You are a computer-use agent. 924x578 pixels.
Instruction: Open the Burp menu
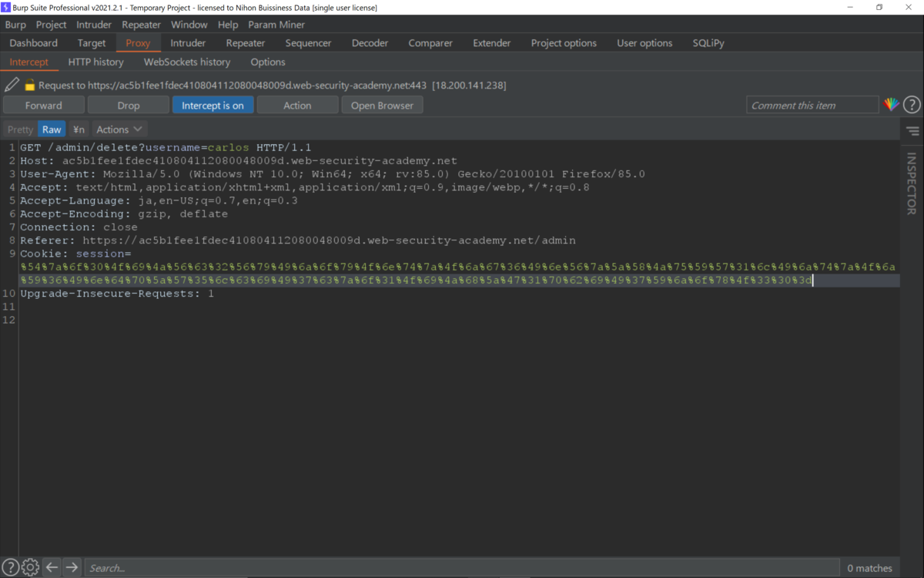point(15,25)
